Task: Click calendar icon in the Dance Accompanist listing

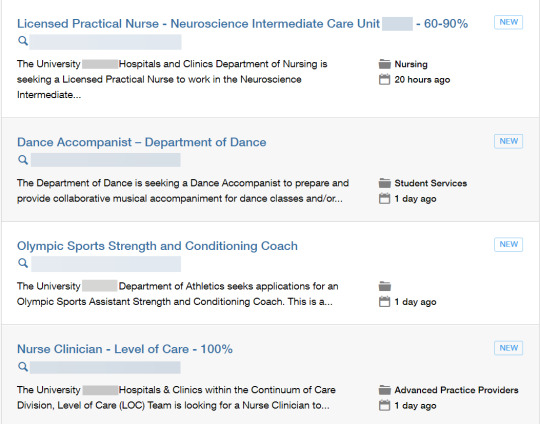Action: coord(384,199)
